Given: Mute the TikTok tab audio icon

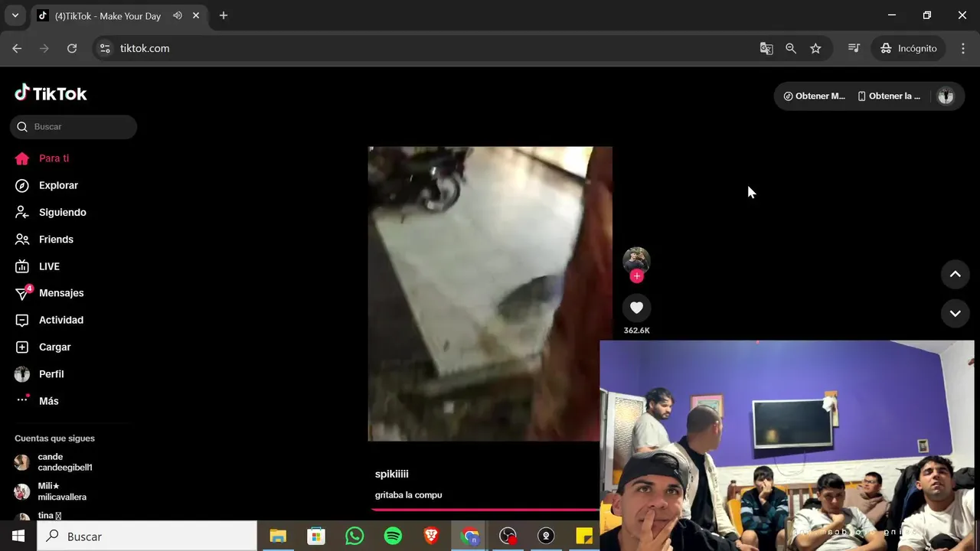Looking at the screenshot, I should pos(178,15).
